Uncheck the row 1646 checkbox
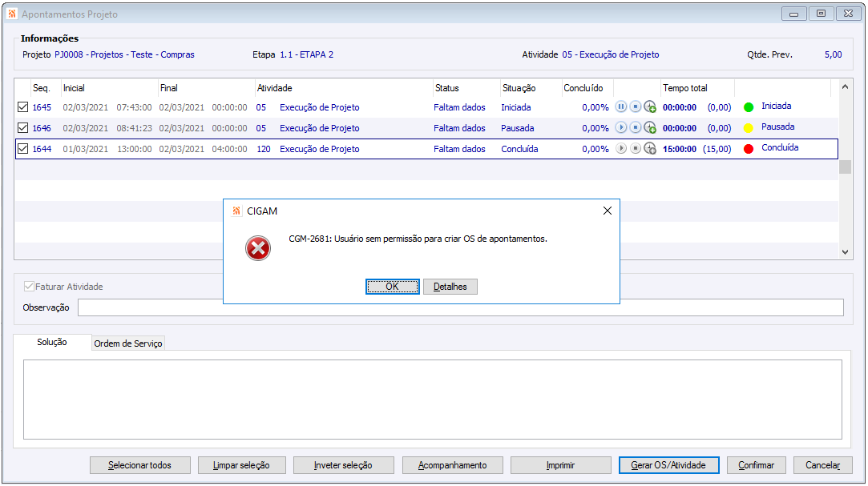The width and height of the screenshot is (868, 486). 22,128
